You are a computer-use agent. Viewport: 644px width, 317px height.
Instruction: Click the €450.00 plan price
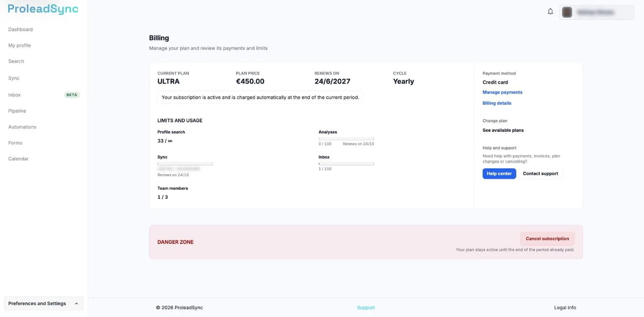click(250, 81)
